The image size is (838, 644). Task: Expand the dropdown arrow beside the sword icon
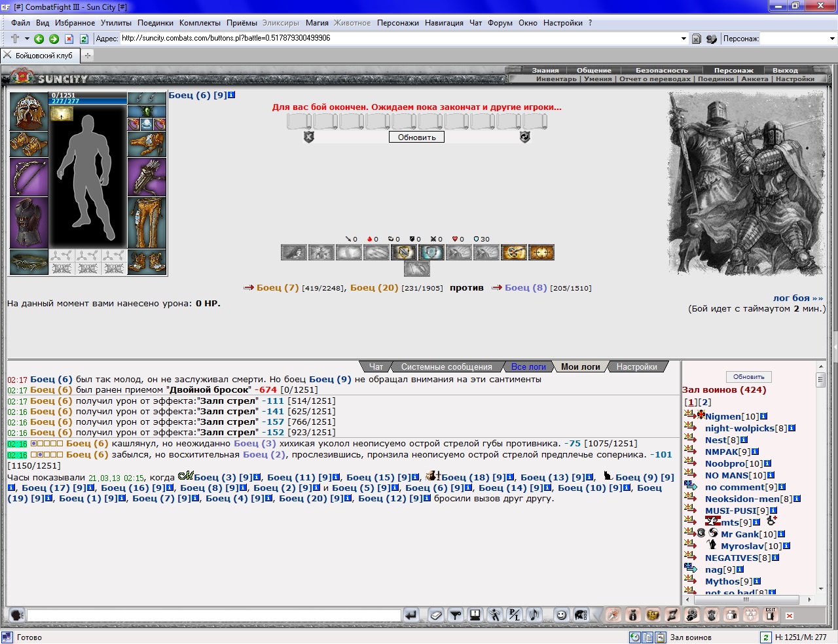point(26,39)
